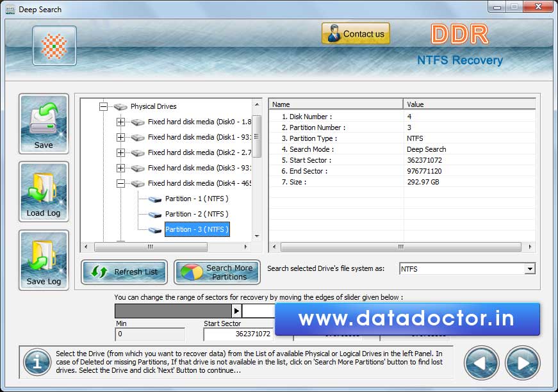Proceed with the Next arrow button
Viewport: 558px width, 392px height.
[522, 363]
